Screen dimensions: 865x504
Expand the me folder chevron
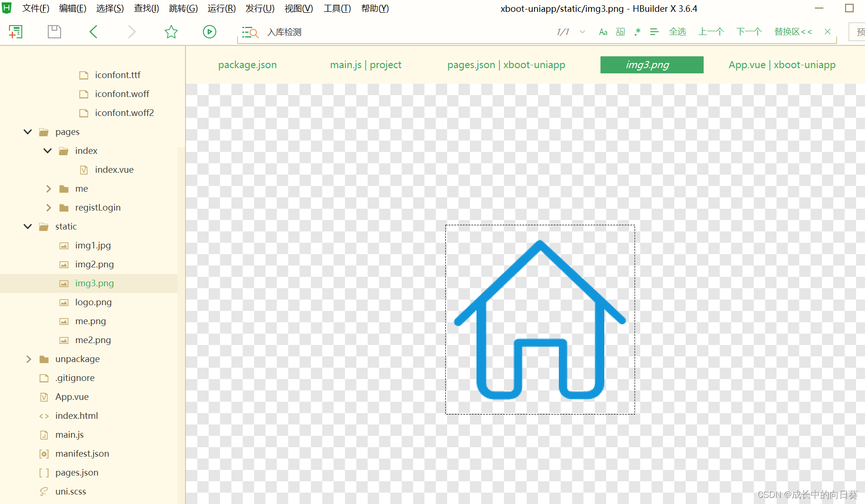click(x=48, y=188)
